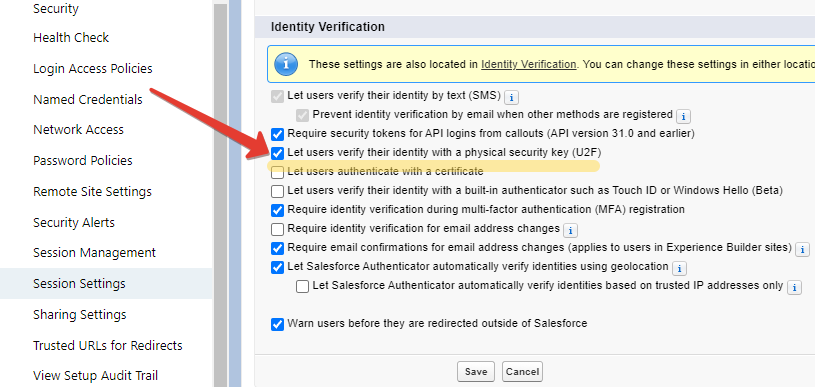Screen dimensions: 815x387
Task: Open info icon for prevent email verification
Action: click(x=683, y=116)
